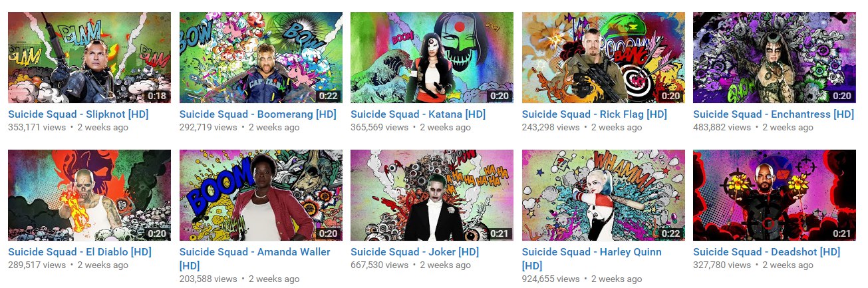
Task: Click the 'Suicide Squad - El Diablo [HD]' title
Action: click(x=80, y=252)
